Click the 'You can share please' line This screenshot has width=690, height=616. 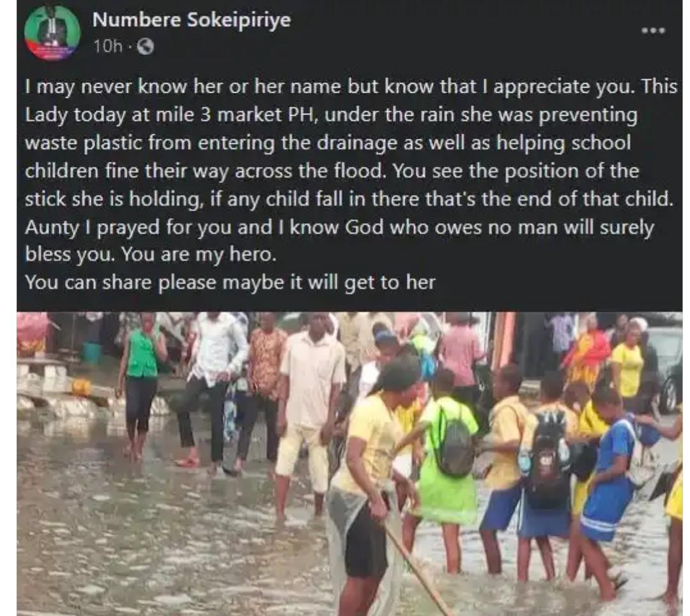click(229, 281)
